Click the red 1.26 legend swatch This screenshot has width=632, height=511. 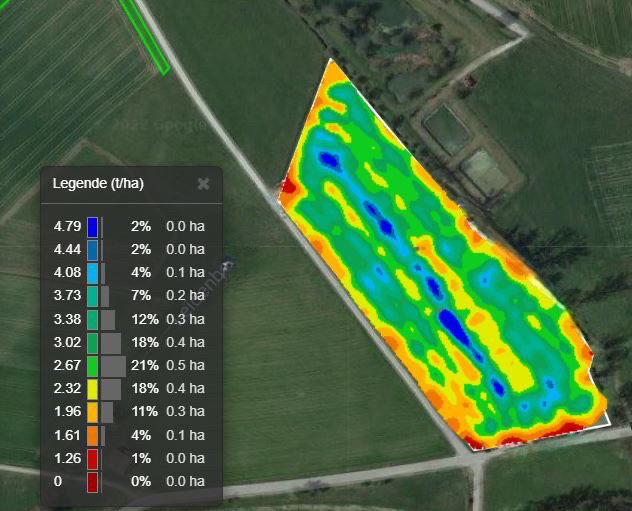coord(92,459)
